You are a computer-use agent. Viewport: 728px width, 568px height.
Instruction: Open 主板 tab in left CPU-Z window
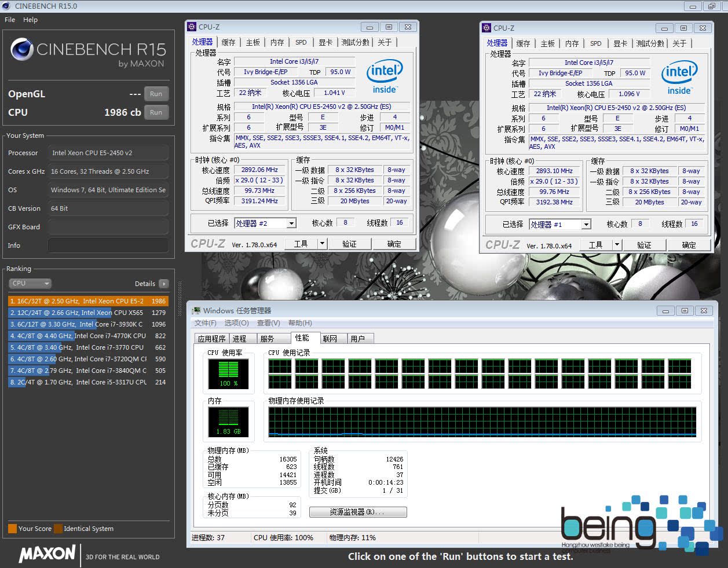tap(253, 42)
